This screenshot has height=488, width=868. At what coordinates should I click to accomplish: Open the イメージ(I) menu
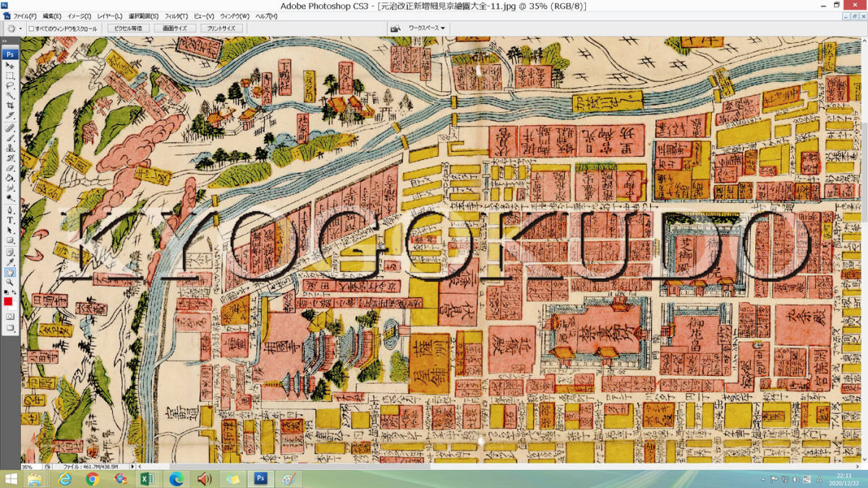[x=79, y=16]
